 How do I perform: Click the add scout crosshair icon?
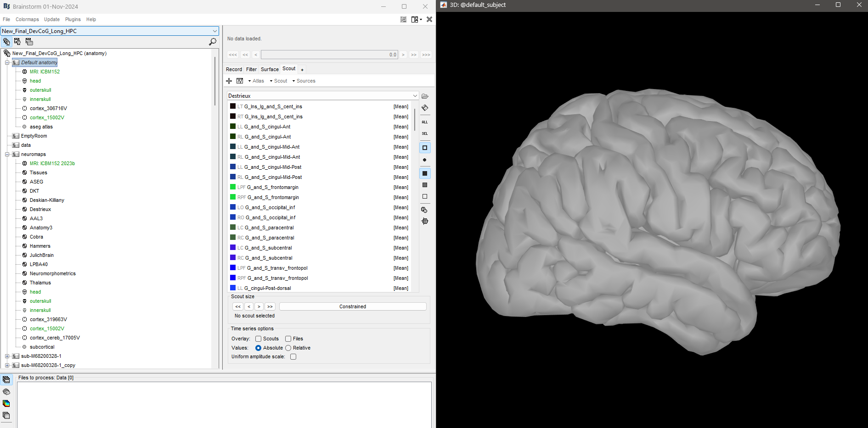[x=229, y=81]
